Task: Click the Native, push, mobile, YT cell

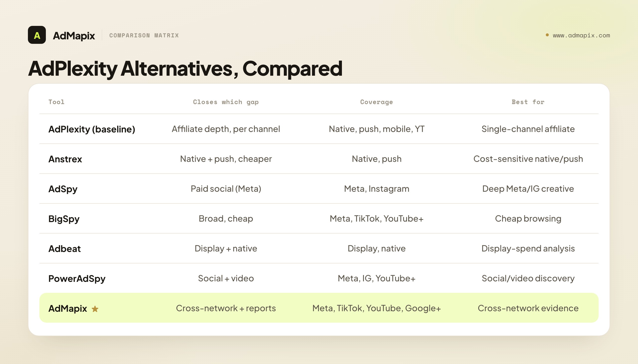Action: (x=377, y=129)
